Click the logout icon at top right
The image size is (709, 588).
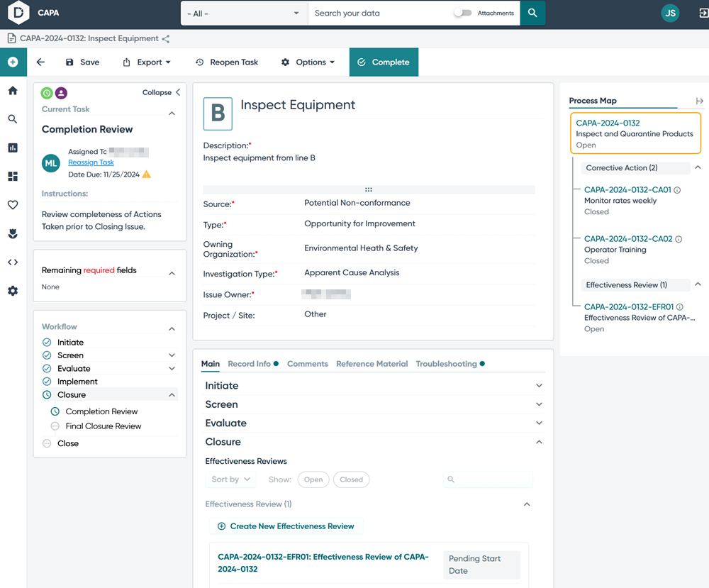[x=703, y=13]
